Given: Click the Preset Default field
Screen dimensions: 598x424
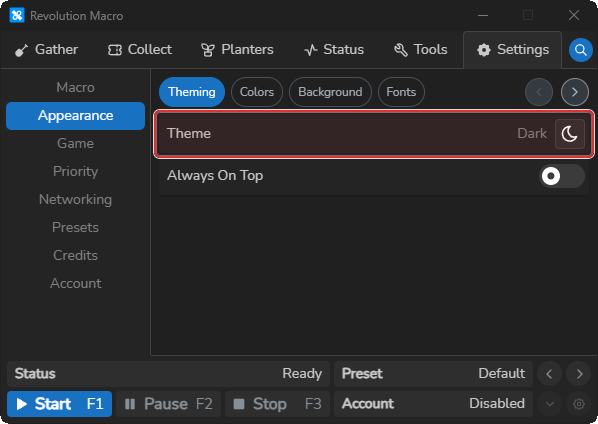Looking at the screenshot, I should click(x=433, y=374).
